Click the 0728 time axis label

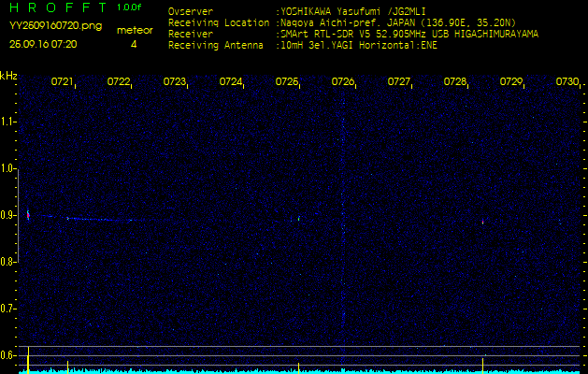(x=454, y=81)
